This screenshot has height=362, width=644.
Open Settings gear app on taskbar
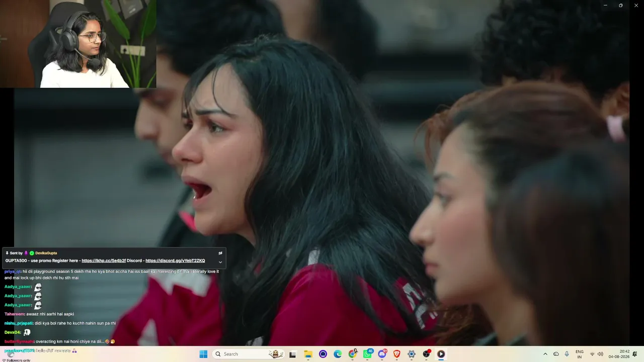pos(412,354)
